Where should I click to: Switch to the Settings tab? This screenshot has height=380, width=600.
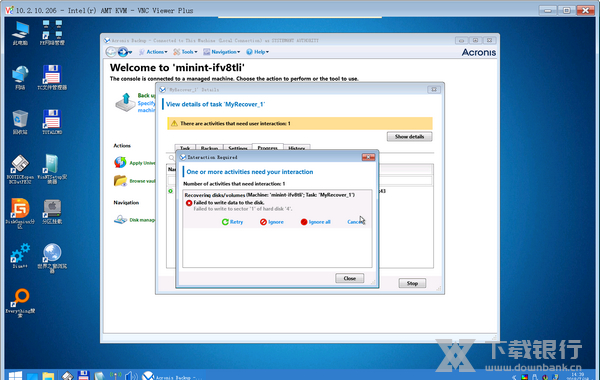(238, 148)
